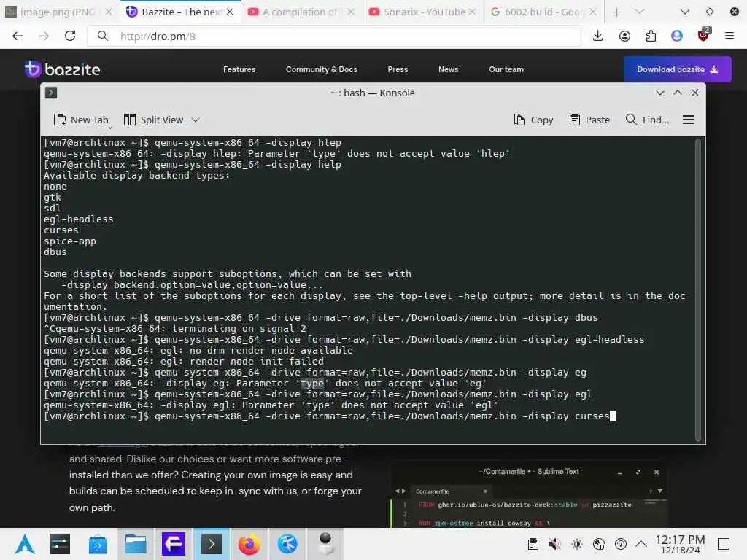The width and height of the screenshot is (747, 560).
Task: Open the blue globe browser taskbar icon
Action: tap(287, 544)
